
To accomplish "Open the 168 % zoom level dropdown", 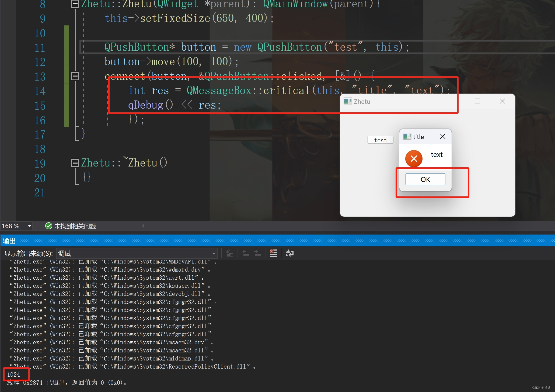I will tap(29, 226).
